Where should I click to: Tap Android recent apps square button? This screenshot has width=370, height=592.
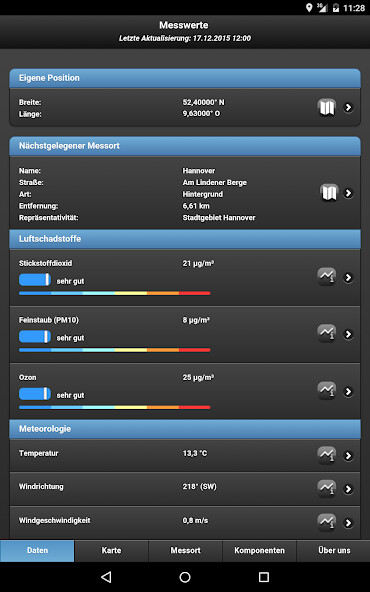point(264,577)
